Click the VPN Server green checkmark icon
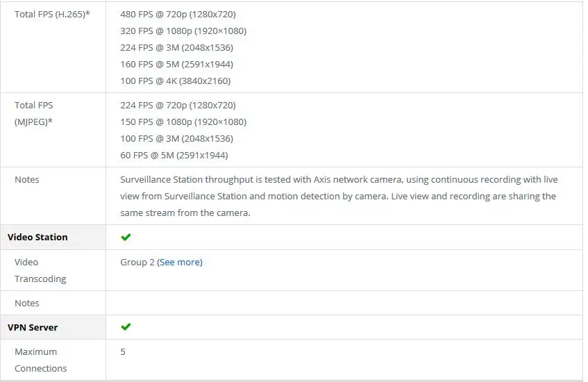Screen dimensions: 588x382 [x=126, y=327]
